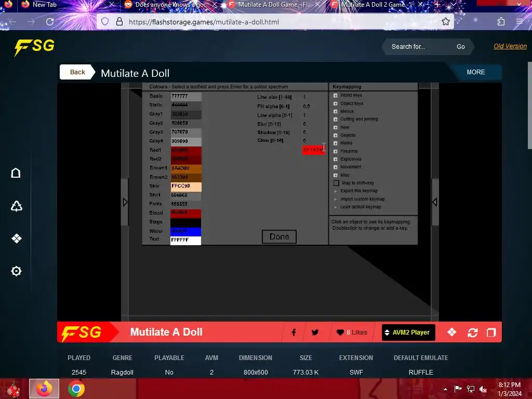
Task: Expand New keymapping group
Action: click(x=335, y=127)
